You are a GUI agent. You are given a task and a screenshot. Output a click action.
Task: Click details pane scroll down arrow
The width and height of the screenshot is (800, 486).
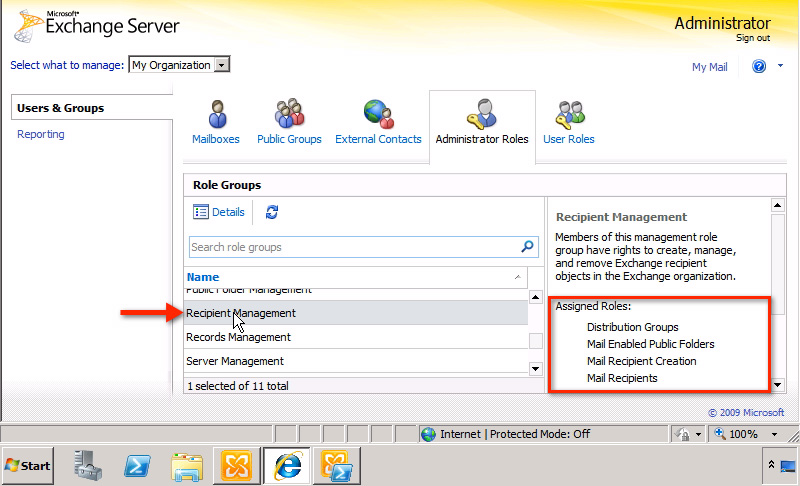pyautogui.click(x=777, y=385)
